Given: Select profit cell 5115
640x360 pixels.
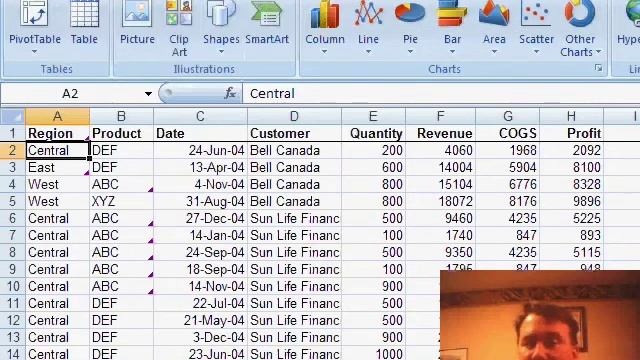Looking at the screenshot, I should click(571, 252).
